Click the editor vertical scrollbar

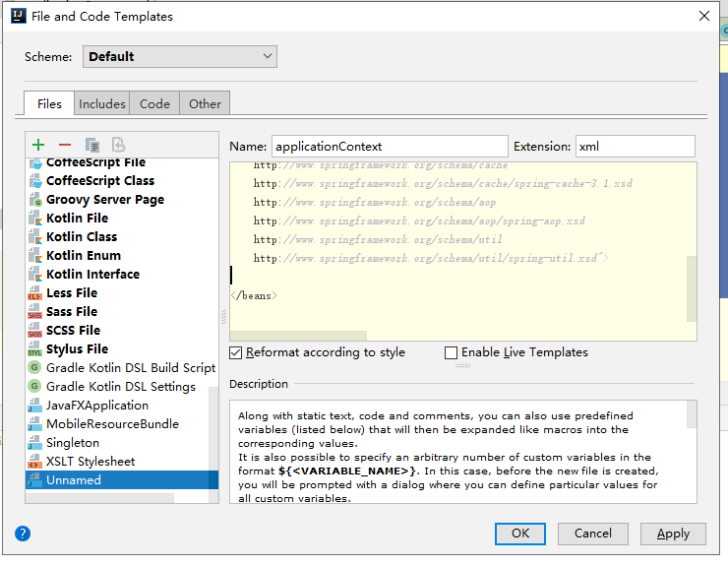click(x=692, y=288)
